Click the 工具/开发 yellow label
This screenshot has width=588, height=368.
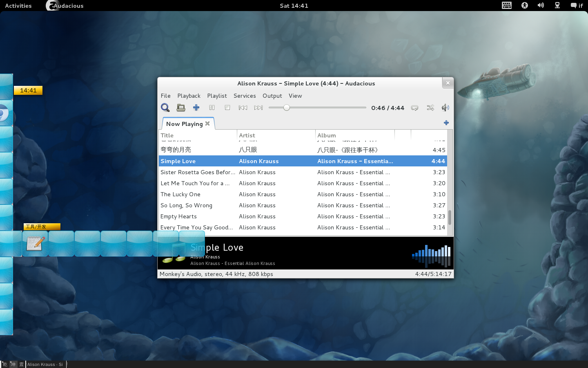(x=42, y=227)
